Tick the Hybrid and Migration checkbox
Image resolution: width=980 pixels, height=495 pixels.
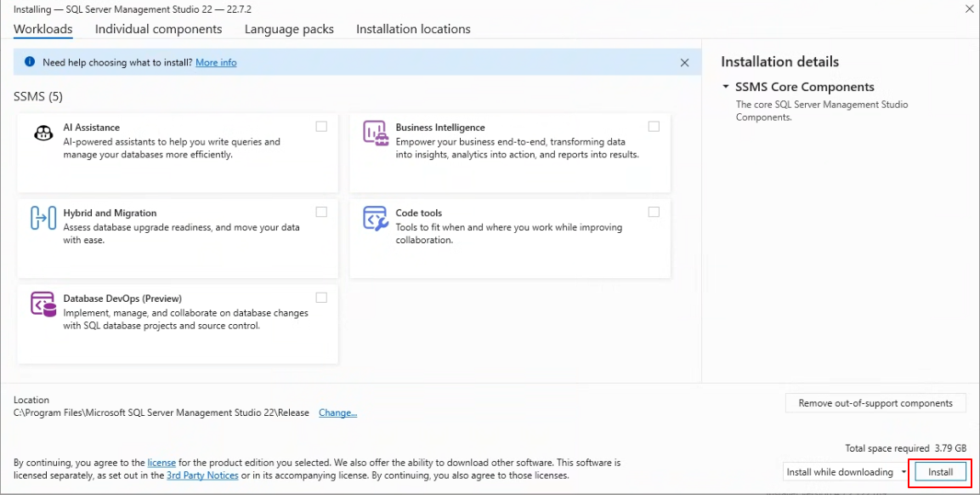click(x=321, y=212)
